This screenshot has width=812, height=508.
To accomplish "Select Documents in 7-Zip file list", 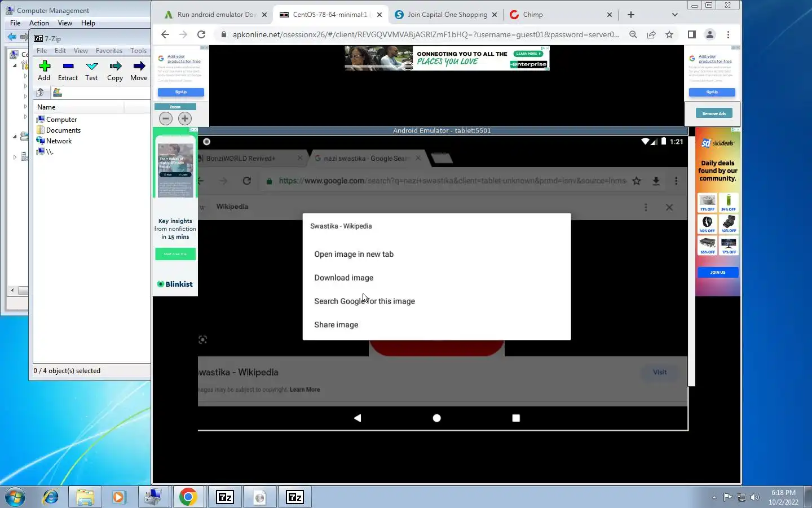I will tap(63, 130).
